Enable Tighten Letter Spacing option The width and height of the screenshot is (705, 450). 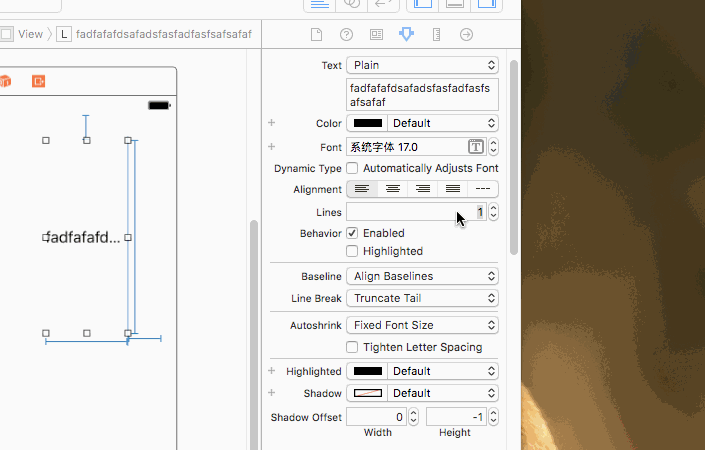click(352, 347)
